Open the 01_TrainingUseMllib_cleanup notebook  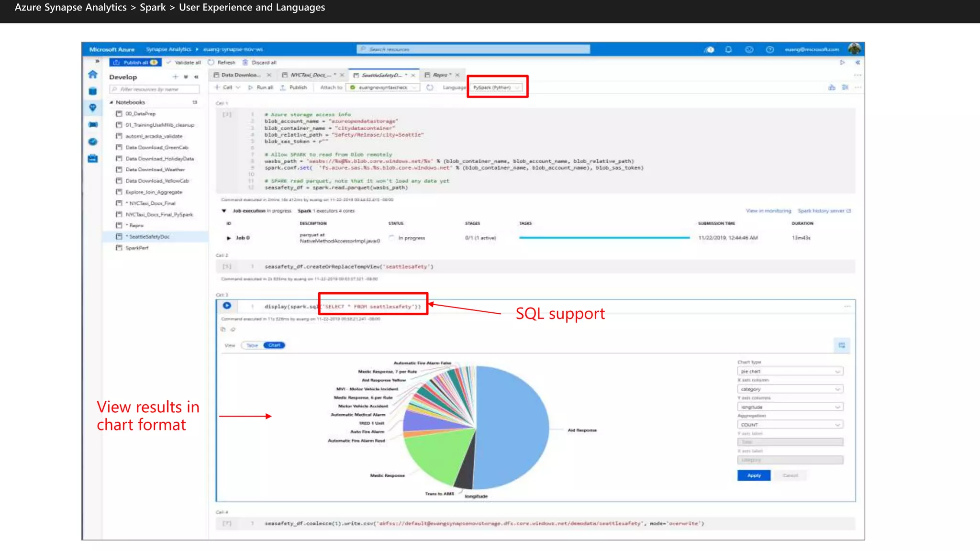click(160, 125)
